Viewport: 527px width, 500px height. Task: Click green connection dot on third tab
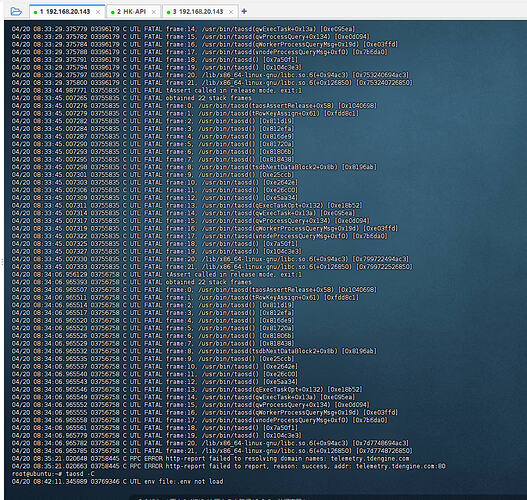tap(168, 12)
